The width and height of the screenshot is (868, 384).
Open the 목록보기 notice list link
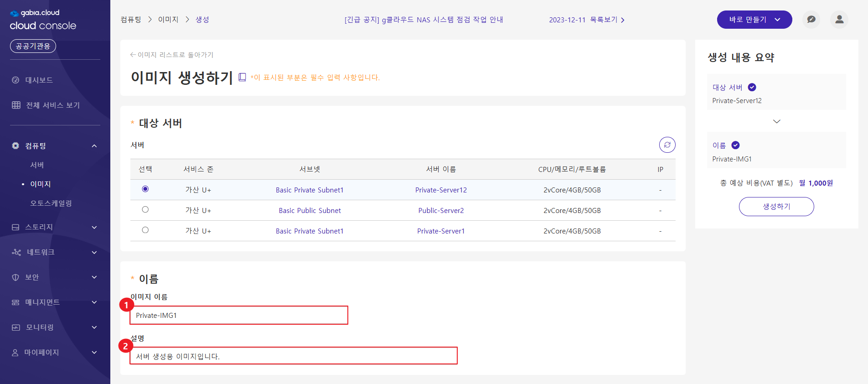(x=607, y=20)
